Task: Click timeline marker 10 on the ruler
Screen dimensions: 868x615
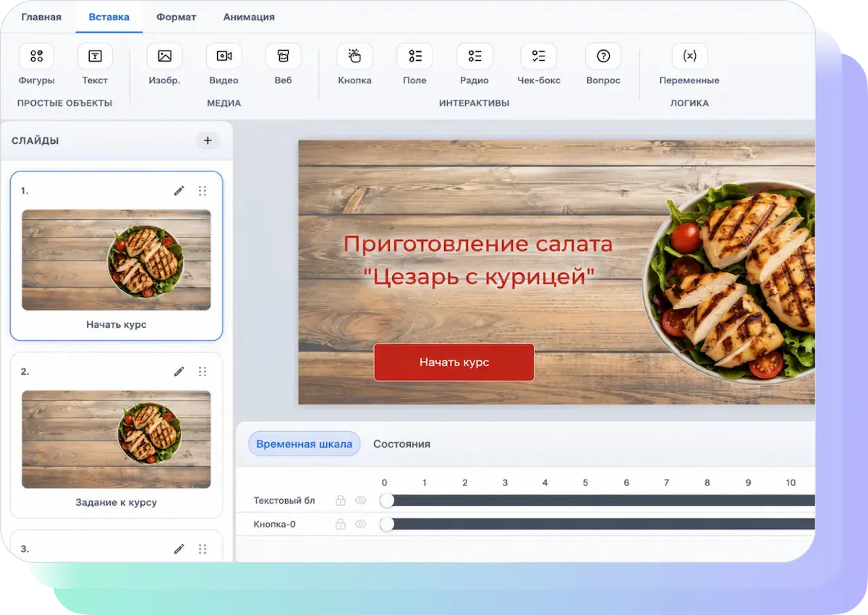Action: [x=791, y=483]
